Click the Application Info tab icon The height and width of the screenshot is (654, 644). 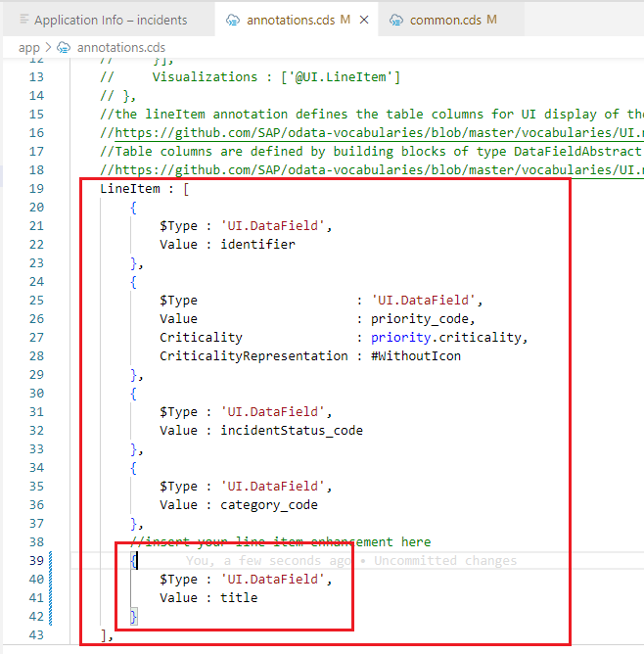[24, 20]
